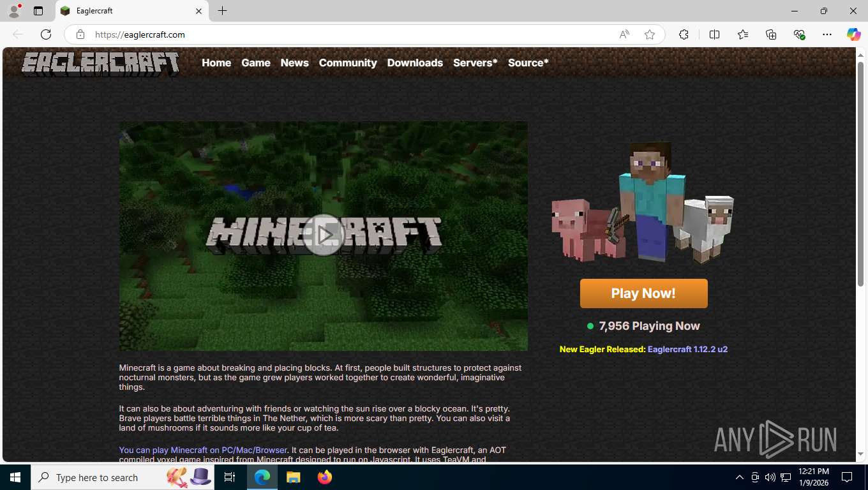Image resolution: width=868 pixels, height=490 pixels.
Task: Click Microsoft Edge taskbar icon
Action: click(262, 477)
